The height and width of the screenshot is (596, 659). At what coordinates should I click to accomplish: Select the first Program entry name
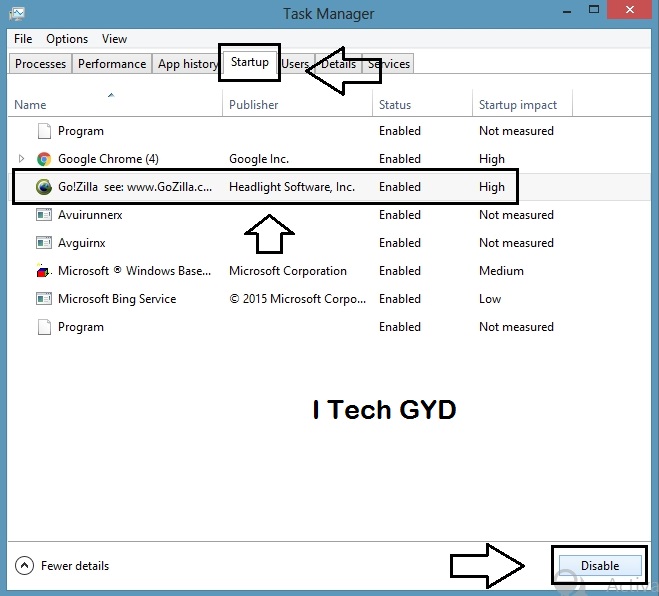coord(81,132)
